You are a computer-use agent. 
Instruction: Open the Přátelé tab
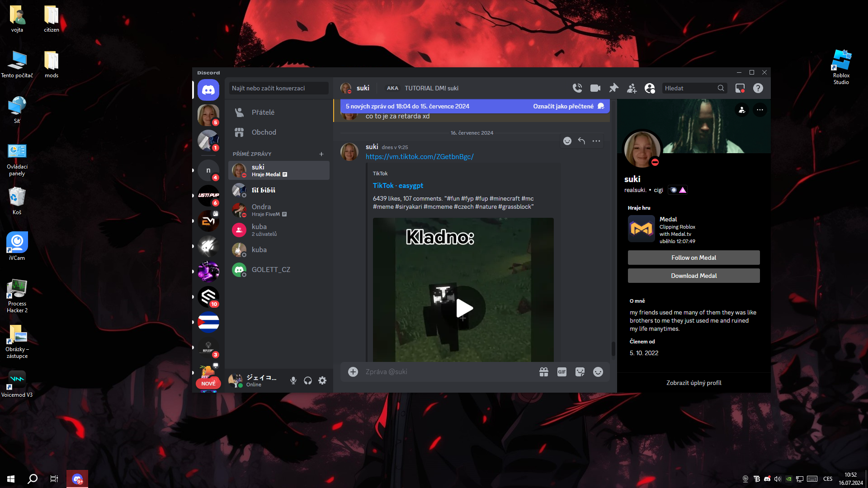pyautogui.click(x=263, y=112)
